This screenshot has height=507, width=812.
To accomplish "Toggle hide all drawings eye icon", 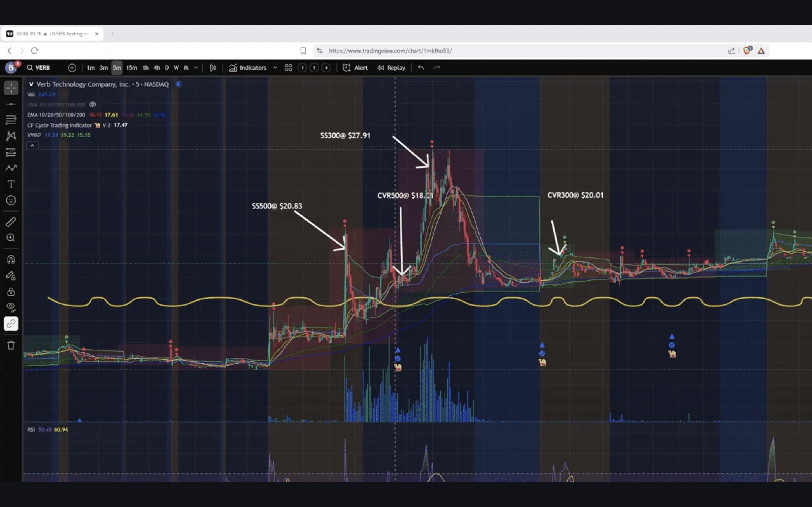I will coord(11,307).
